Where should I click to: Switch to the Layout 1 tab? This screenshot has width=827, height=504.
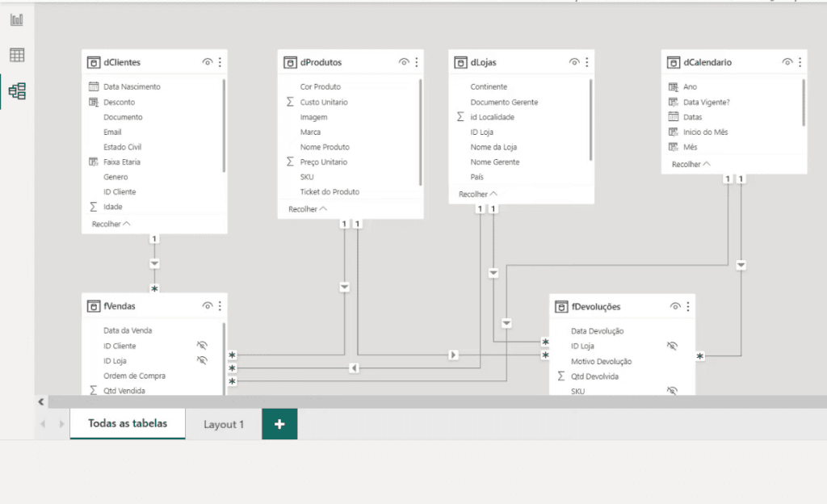225,424
